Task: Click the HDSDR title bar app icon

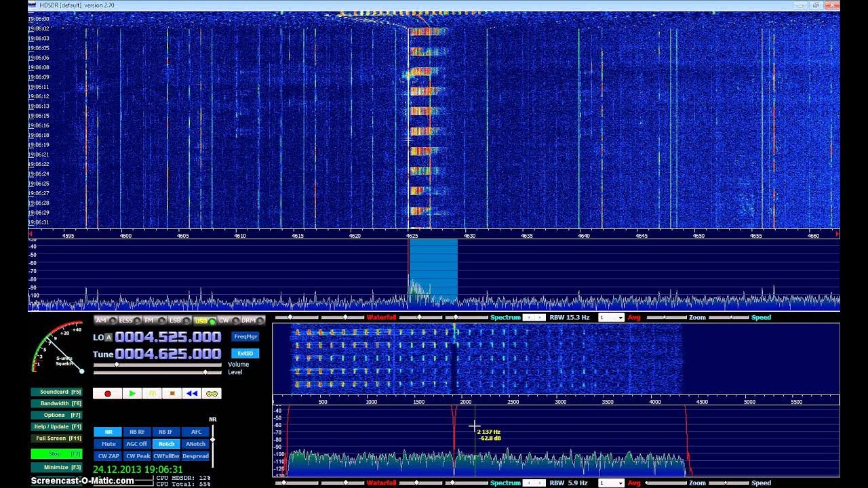Action: click(x=32, y=5)
